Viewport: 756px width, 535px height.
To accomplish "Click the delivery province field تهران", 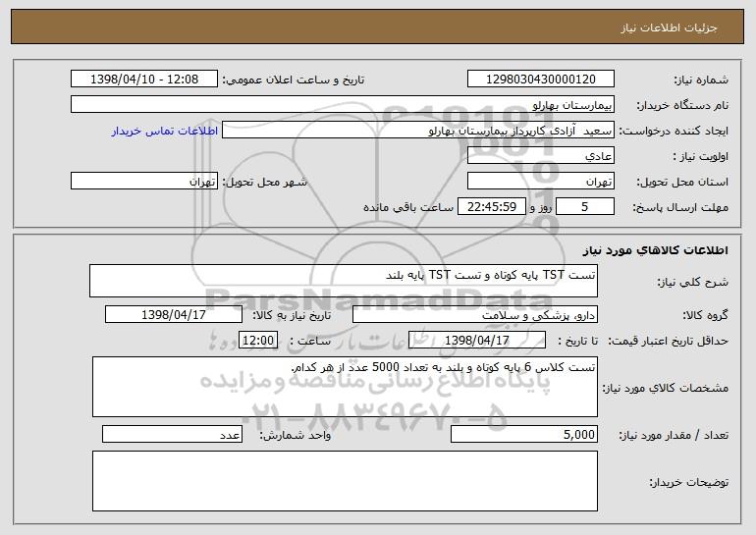I will (x=540, y=182).
